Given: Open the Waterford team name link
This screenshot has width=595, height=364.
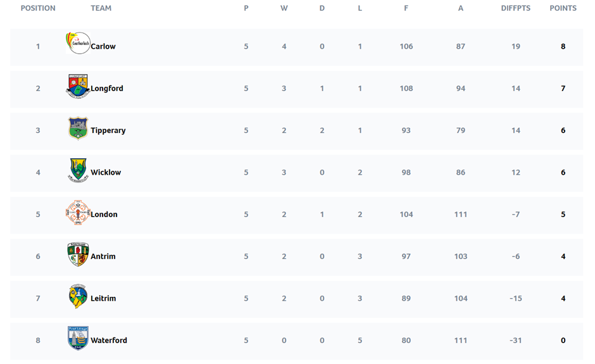Looking at the screenshot, I should click(109, 341).
